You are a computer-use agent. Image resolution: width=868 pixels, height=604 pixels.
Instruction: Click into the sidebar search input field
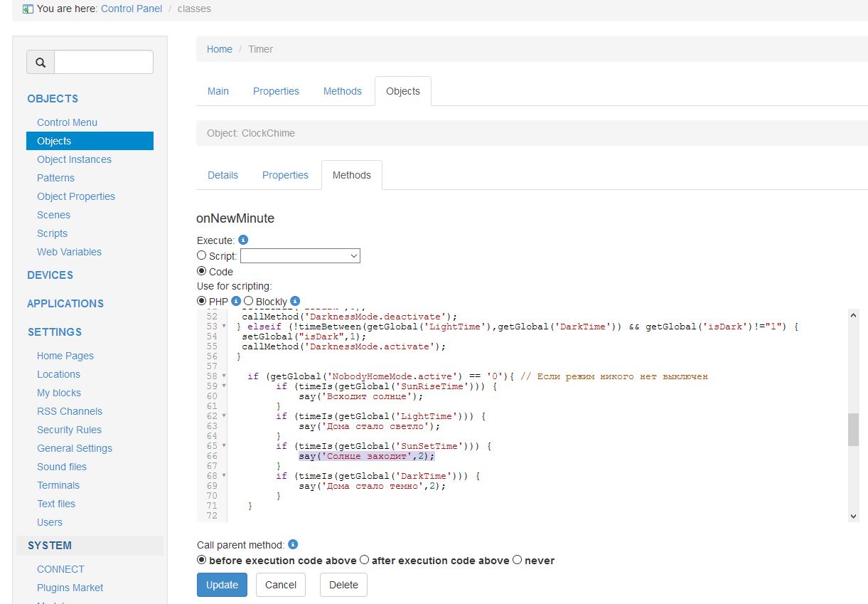coord(104,63)
